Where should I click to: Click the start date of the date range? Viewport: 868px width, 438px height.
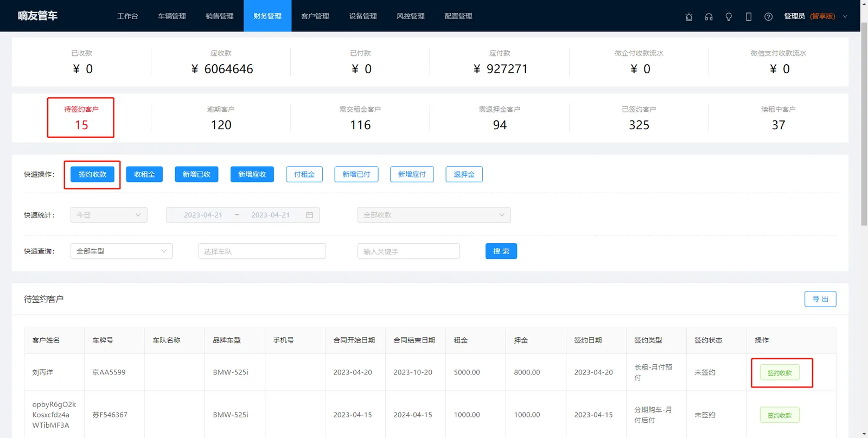pyautogui.click(x=203, y=215)
